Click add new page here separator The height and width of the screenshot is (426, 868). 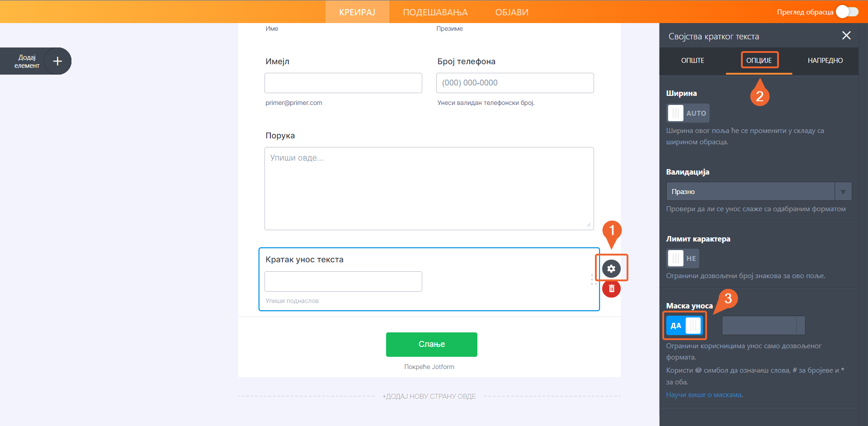(x=429, y=397)
